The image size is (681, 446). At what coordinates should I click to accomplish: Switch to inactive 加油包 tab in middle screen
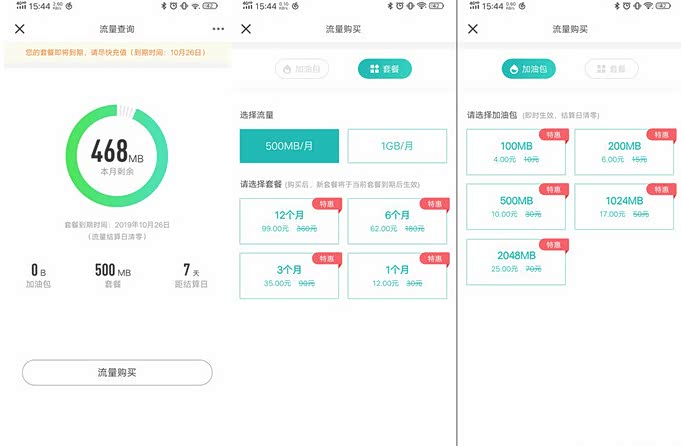pos(302,69)
